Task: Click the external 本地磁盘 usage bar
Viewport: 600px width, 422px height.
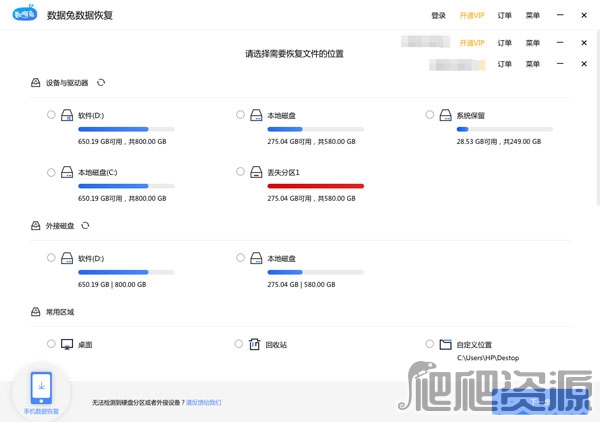Action: [x=316, y=272]
